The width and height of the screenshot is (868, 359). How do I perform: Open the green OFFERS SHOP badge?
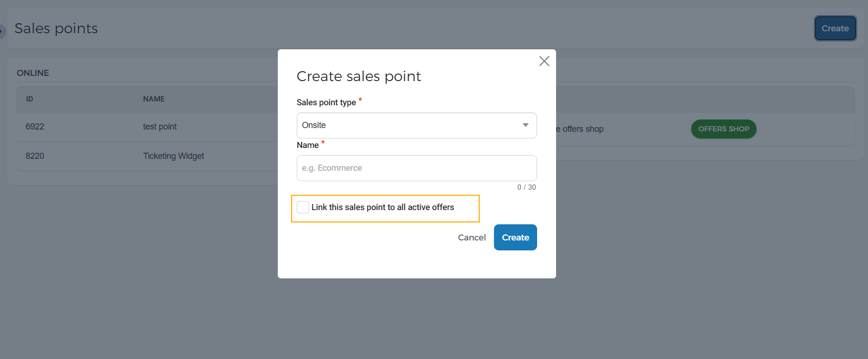pyautogui.click(x=723, y=129)
